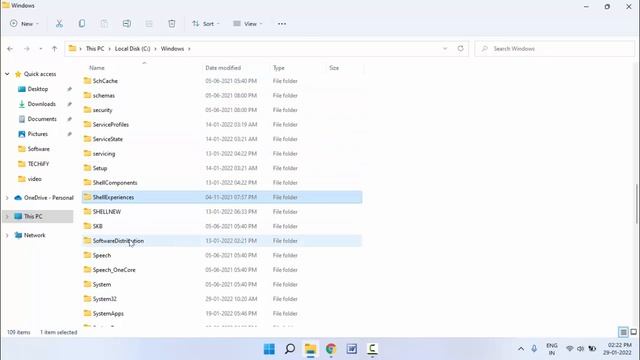Sort by Type column header
Image resolution: width=640 pixels, height=360 pixels.
point(279,68)
